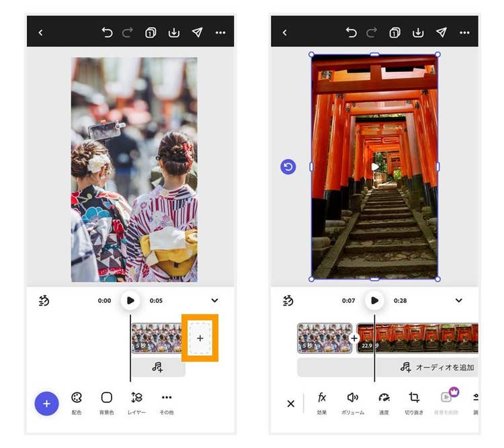The image size is (504, 448).
Task: Tap 0:07 current time in right screen
Action: click(348, 301)
